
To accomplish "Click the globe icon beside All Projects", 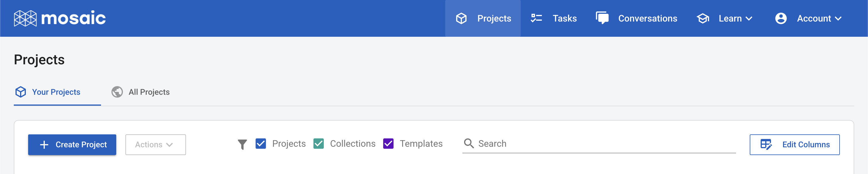I will coord(117,92).
